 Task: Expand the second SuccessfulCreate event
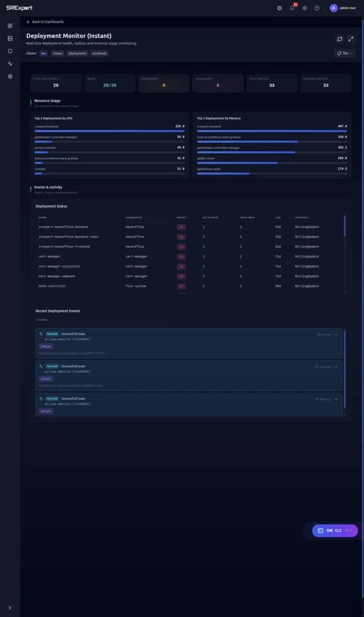(x=336, y=367)
